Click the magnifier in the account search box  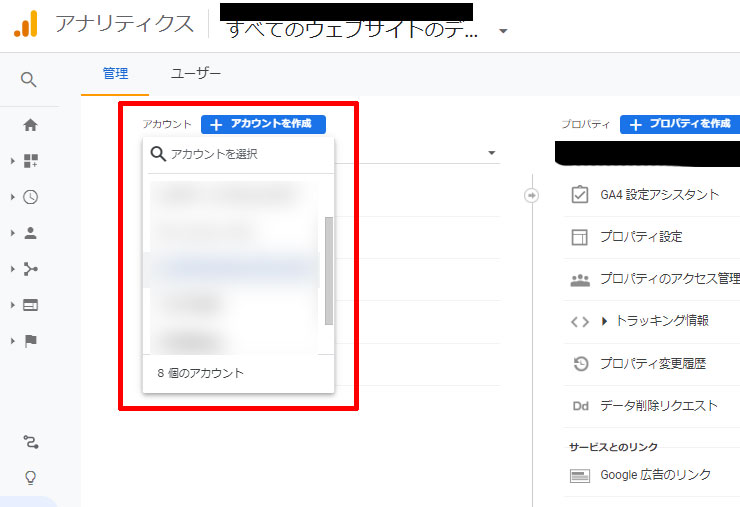[x=158, y=154]
